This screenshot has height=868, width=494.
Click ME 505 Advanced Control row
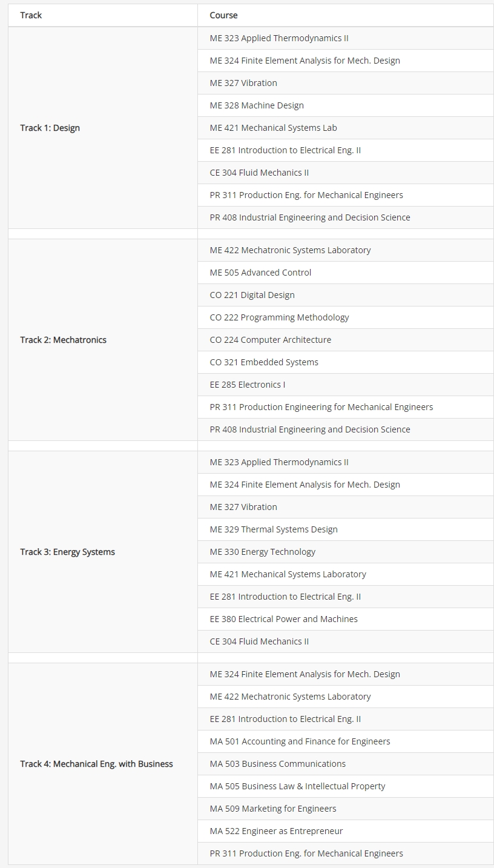[x=260, y=273]
